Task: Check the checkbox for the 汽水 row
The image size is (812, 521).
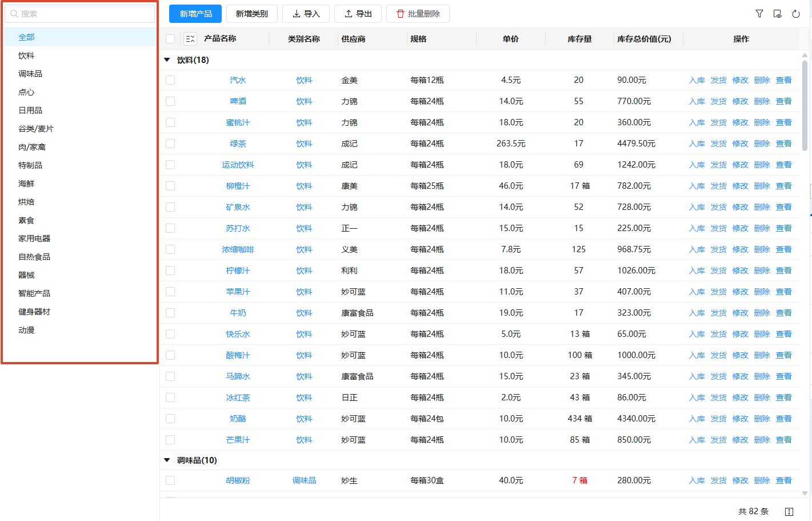Action: 170,80
